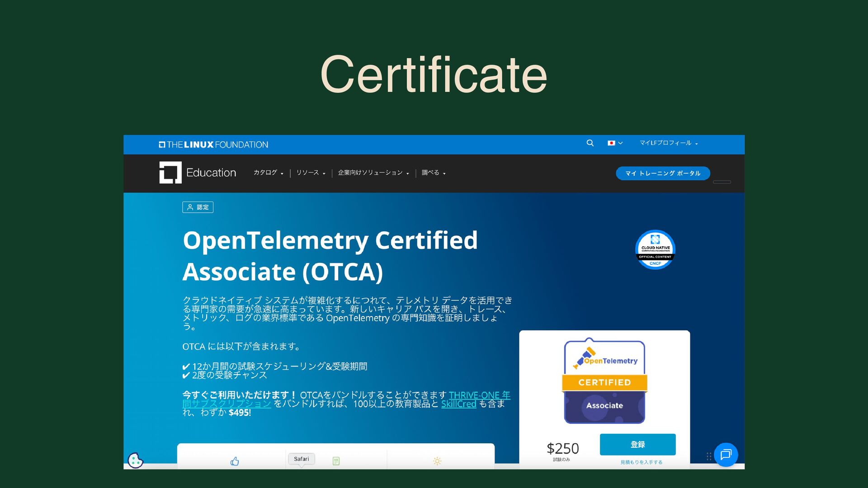Click the thumbs-up icon
The image size is (868, 488).
point(235,461)
